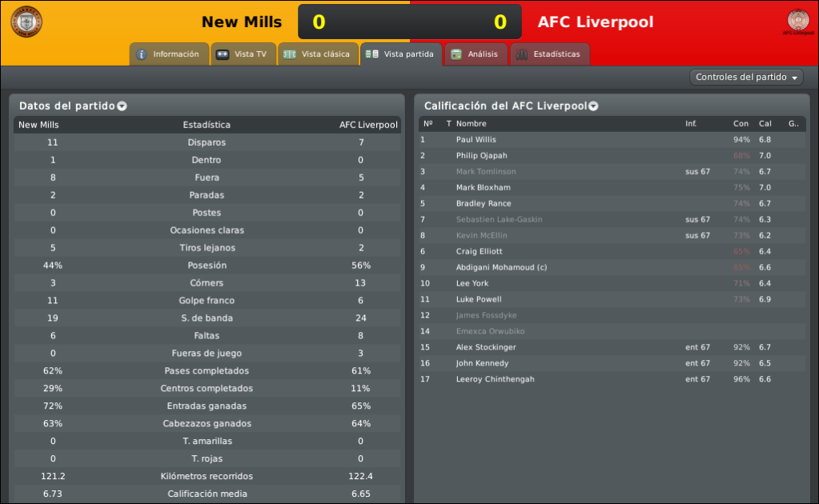The width and height of the screenshot is (819, 504).
Task: Expand the Datos del partido panel menu
Action: (x=122, y=106)
